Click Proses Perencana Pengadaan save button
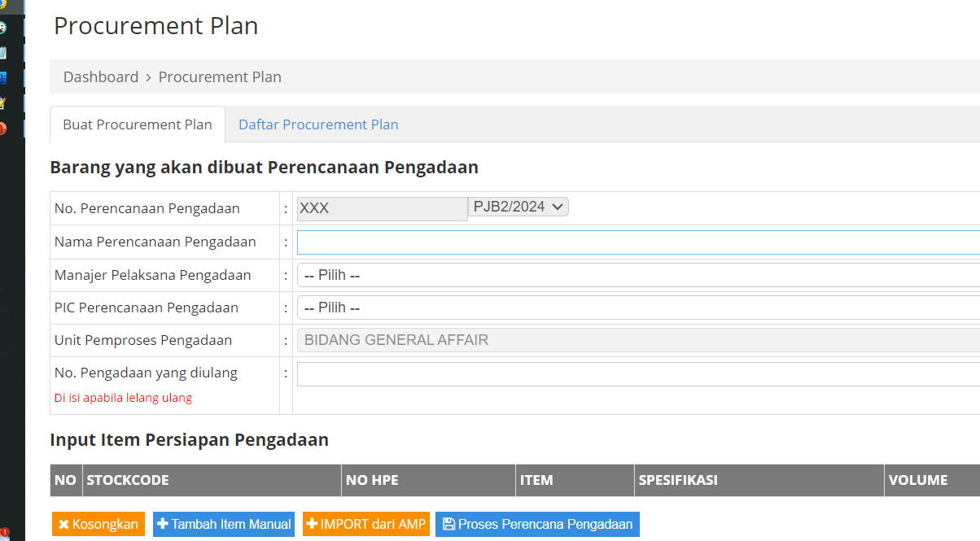 [537, 525]
